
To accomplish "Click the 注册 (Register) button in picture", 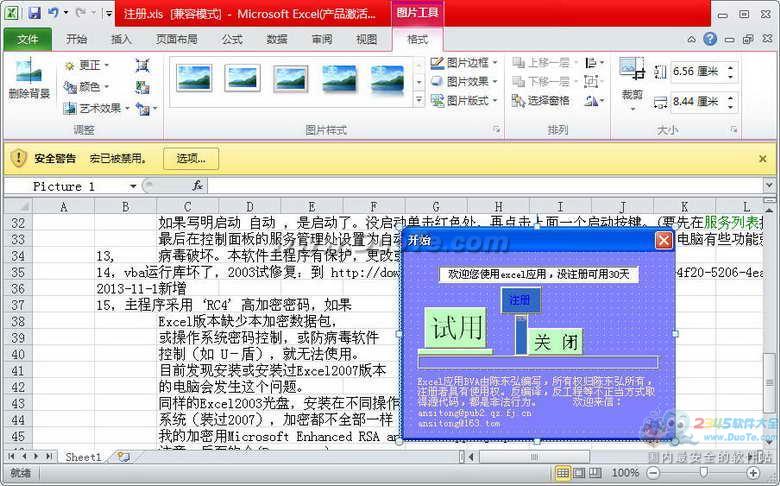I will (x=520, y=300).
